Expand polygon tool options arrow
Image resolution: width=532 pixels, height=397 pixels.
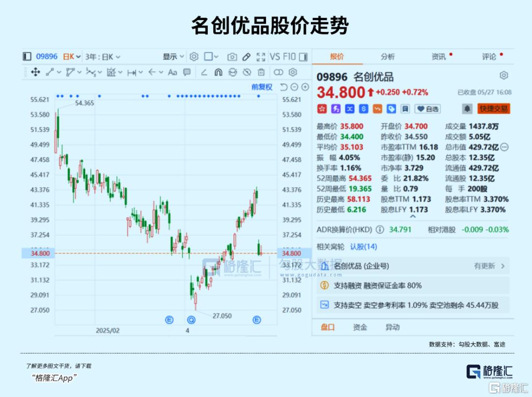point(79,72)
